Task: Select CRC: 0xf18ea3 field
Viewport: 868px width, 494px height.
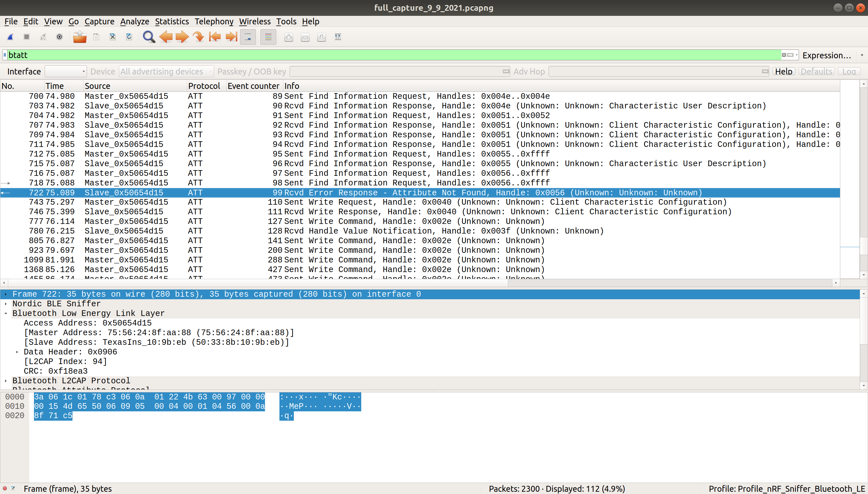Action: [55, 371]
